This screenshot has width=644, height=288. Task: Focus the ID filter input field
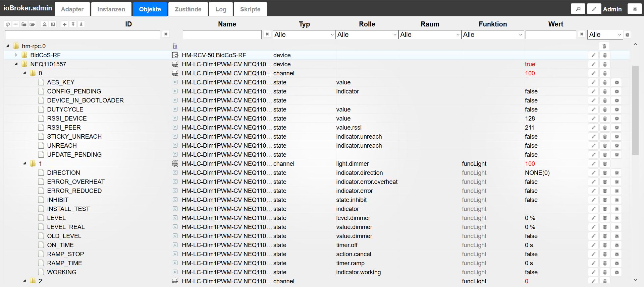pos(83,34)
